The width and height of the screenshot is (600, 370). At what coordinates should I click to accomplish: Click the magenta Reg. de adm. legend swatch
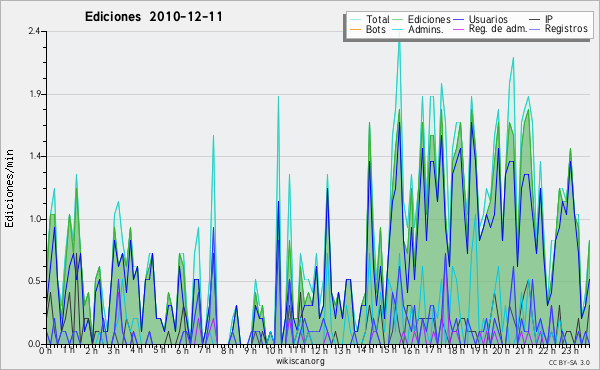tap(459, 29)
